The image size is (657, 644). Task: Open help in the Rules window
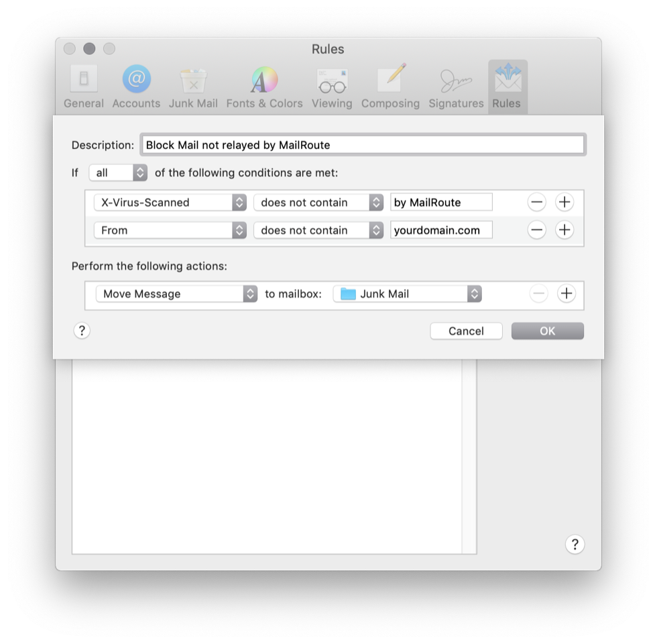[x=575, y=544]
